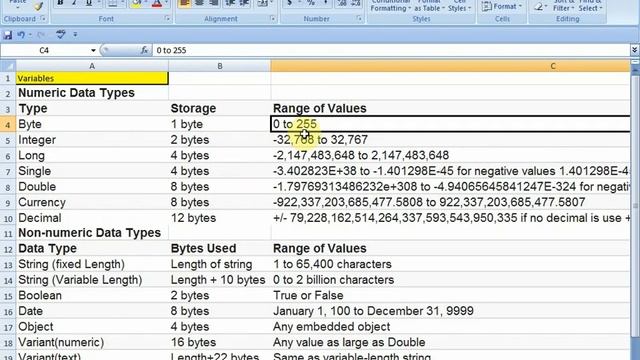Click the Undo arrow icon
This screenshot has width=640, height=360.
click(x=21, y=35)
